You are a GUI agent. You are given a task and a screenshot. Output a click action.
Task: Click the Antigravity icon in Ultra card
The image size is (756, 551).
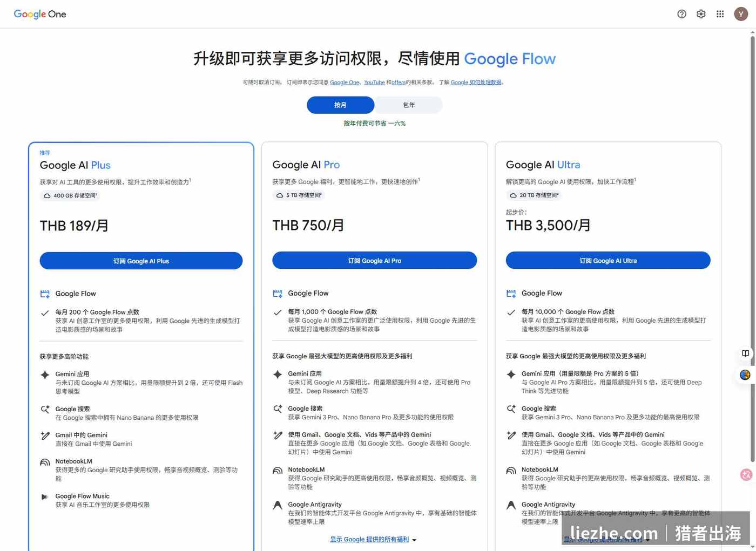point(511,505)
